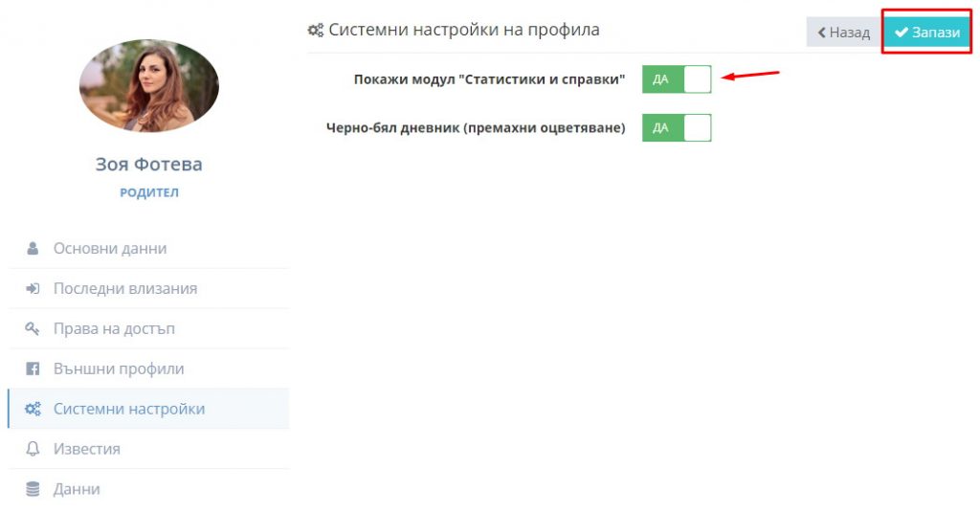Click the bell icon for Известия
The image size is (980, 513).
click(x=33, y=449)
